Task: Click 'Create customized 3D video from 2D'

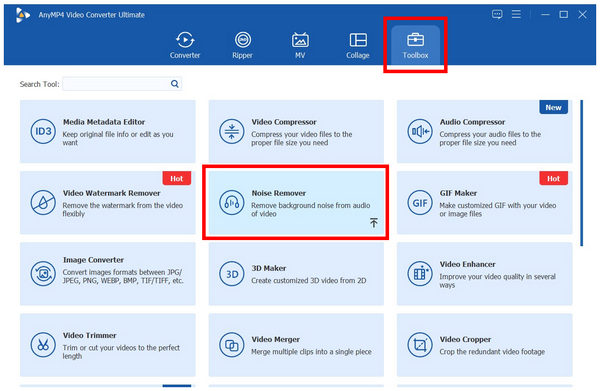Action: (308, 280)
